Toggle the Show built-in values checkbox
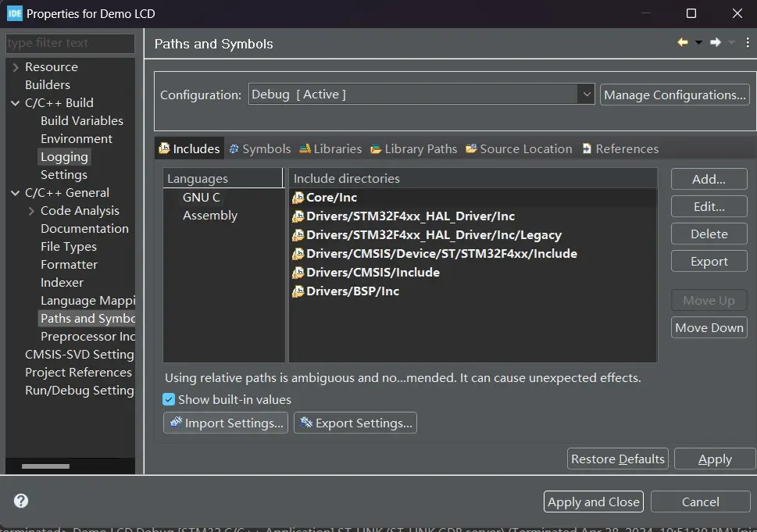This screenshot has height=532, width=757. [x=169, y=399]
